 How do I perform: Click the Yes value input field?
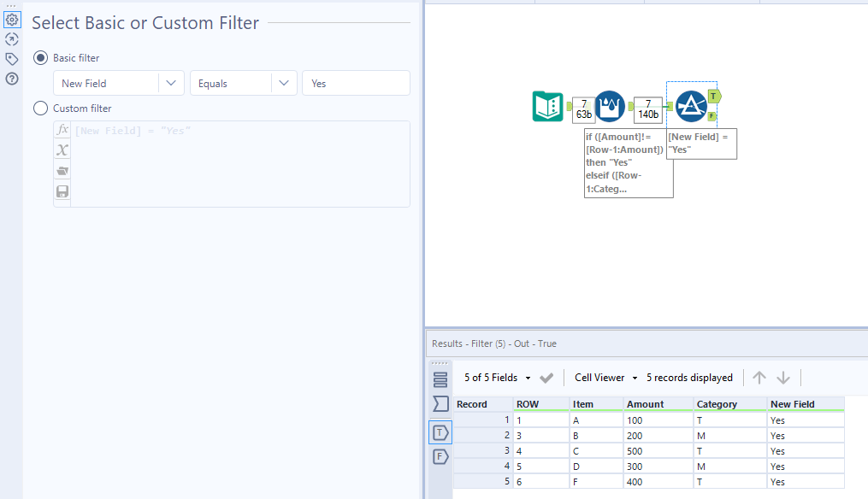355,83
